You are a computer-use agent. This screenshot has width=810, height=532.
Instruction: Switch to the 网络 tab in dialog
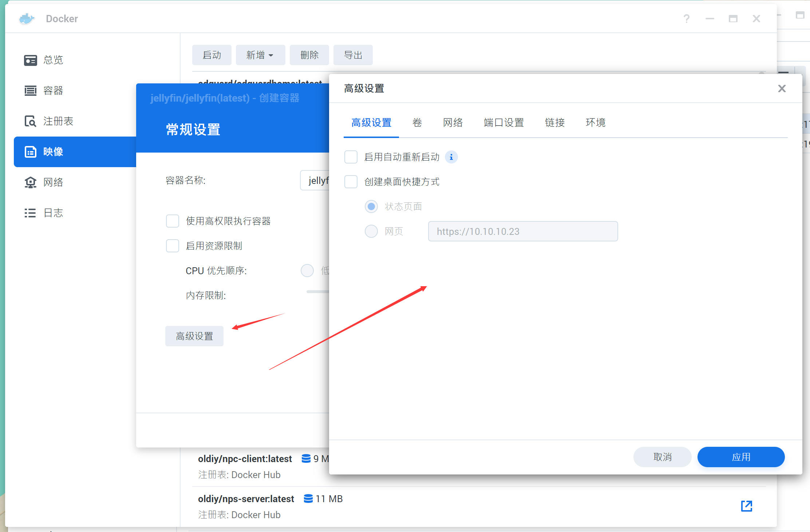click(453, 123)
